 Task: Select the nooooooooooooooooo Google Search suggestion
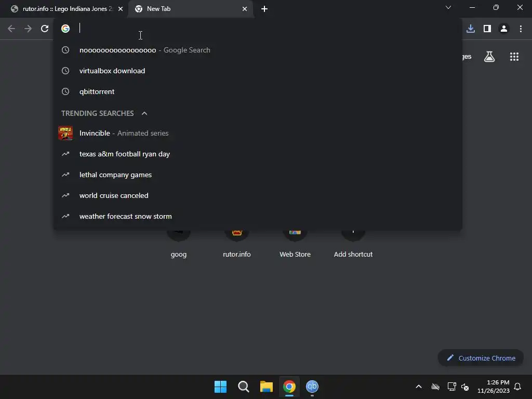pos(258,50)
